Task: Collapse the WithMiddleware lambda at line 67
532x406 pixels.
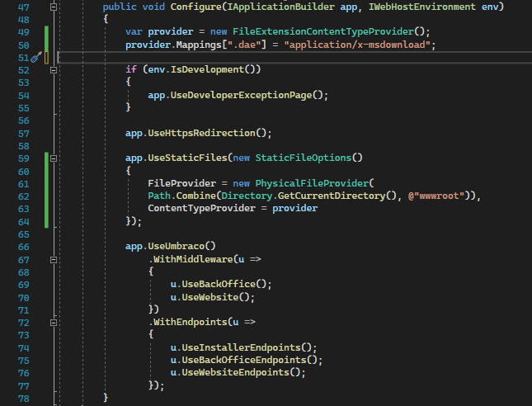Action: pos(54,260)
